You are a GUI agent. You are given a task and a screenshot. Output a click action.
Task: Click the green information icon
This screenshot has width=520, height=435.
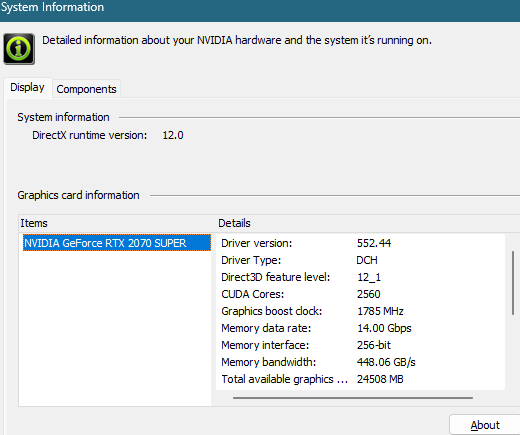(x=19, y=49)
